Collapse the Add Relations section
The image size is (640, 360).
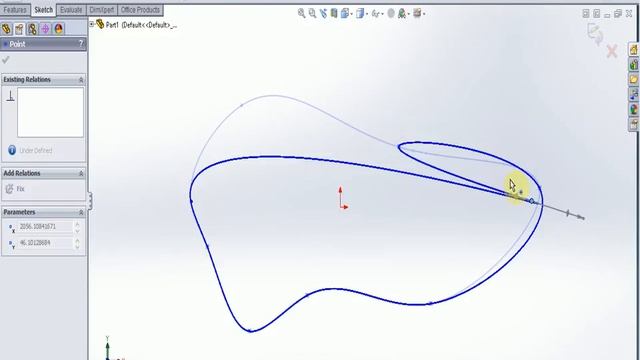tap(81, 173)
